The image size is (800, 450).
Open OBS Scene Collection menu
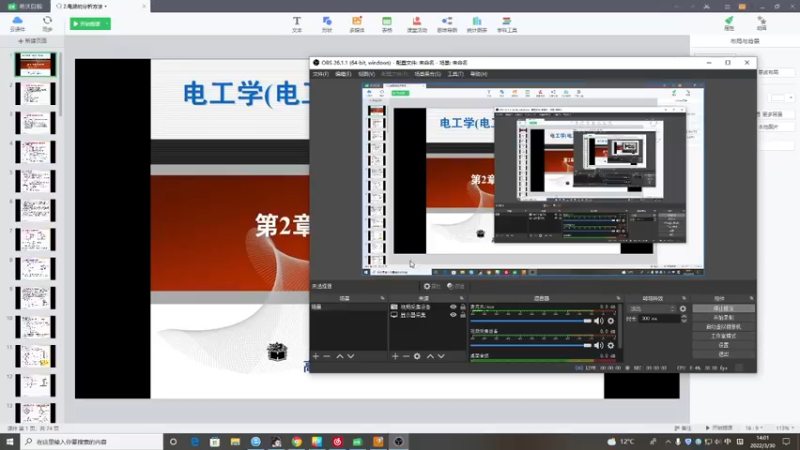point(427,74)
